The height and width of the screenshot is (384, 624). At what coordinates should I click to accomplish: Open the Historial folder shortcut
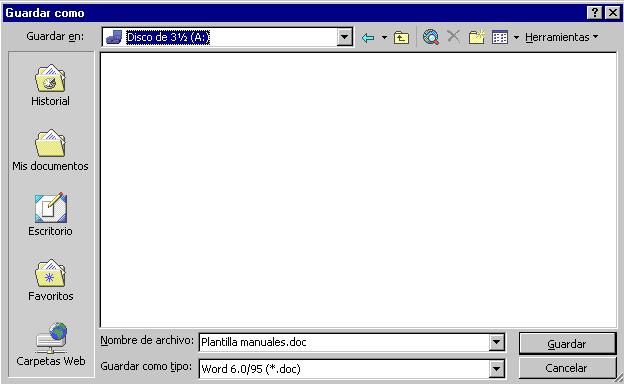pos(50,86)
